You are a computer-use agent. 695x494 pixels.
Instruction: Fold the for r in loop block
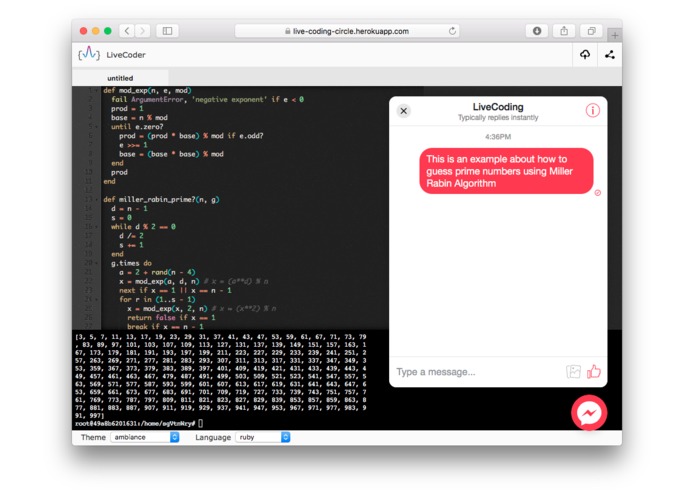tap(97, 299)
